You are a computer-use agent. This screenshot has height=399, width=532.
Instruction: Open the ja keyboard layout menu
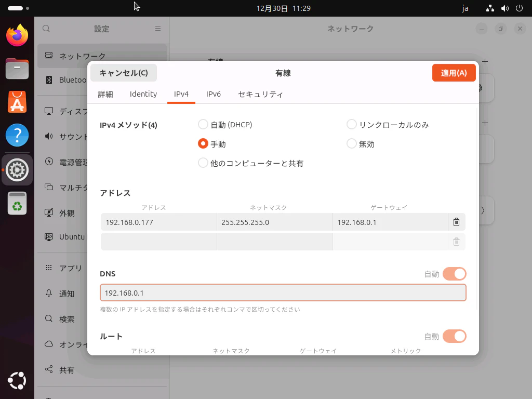(x=465, y=8)
